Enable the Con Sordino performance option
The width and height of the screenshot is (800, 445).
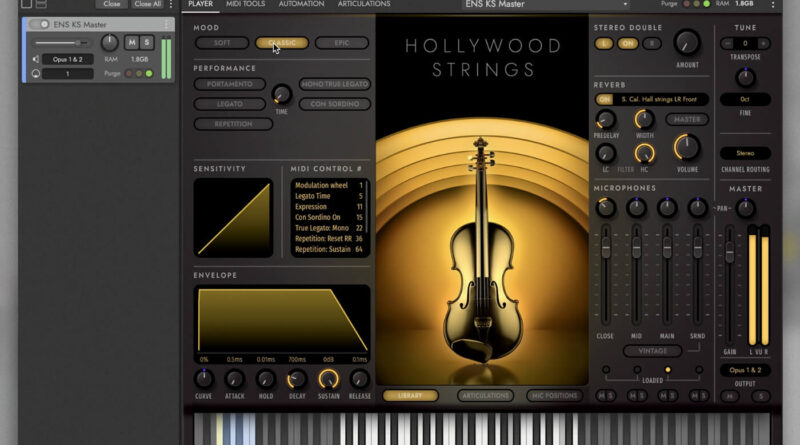click(x=334, y=104)
